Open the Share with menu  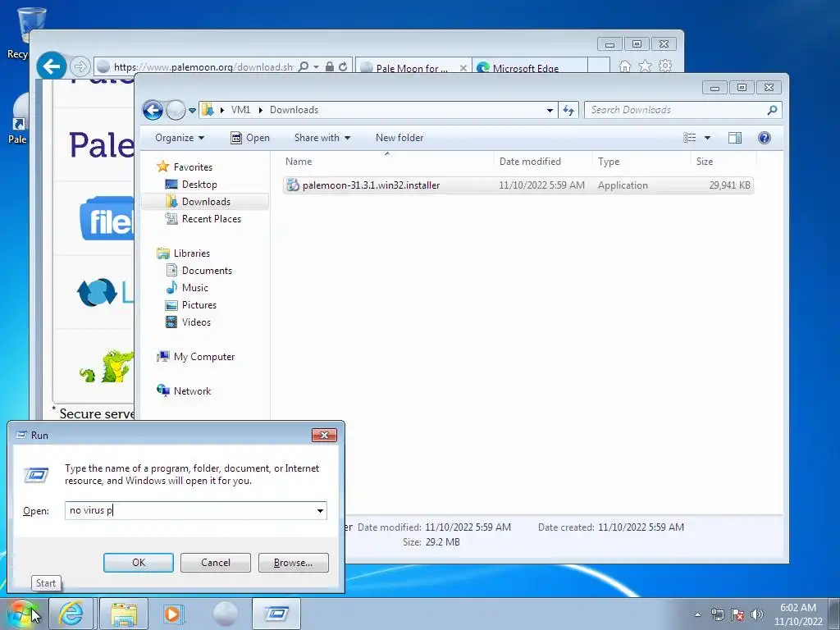[x=322, y=138]
